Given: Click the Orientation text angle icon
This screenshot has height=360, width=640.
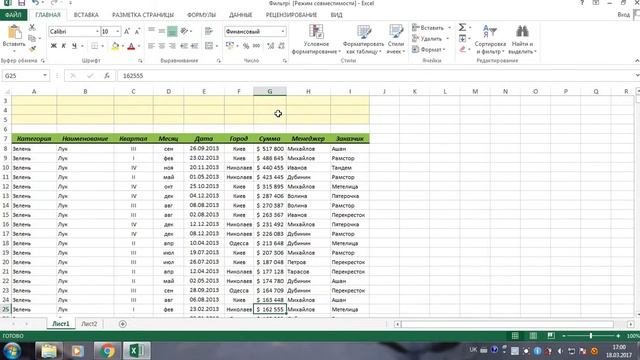Looking at the screenshot, I should (x=184, y=31).
